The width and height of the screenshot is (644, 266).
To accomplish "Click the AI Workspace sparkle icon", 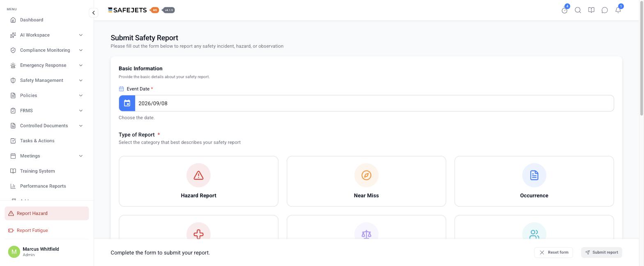I will point(13,35).
